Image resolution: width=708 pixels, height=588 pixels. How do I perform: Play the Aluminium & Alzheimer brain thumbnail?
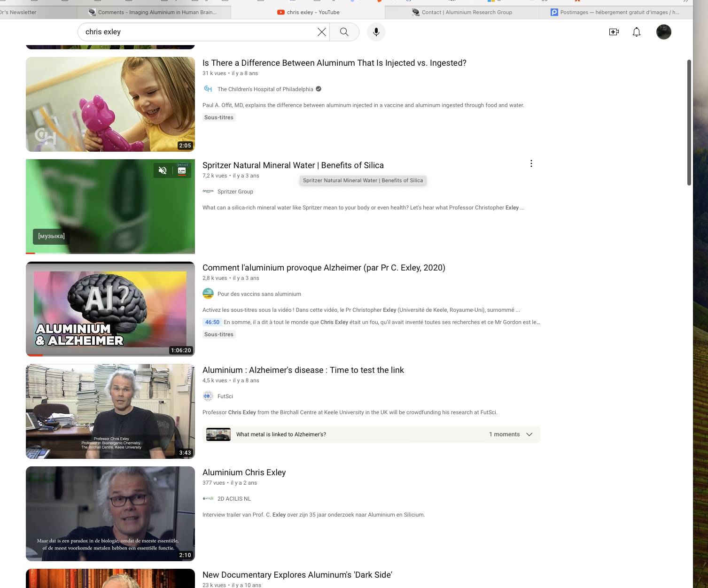tap(110, 309)
